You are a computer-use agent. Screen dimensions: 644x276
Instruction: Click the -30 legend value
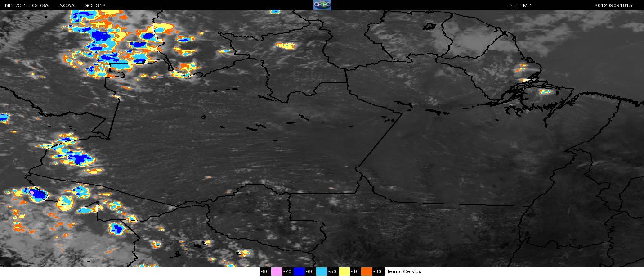(x=378, y=271)
